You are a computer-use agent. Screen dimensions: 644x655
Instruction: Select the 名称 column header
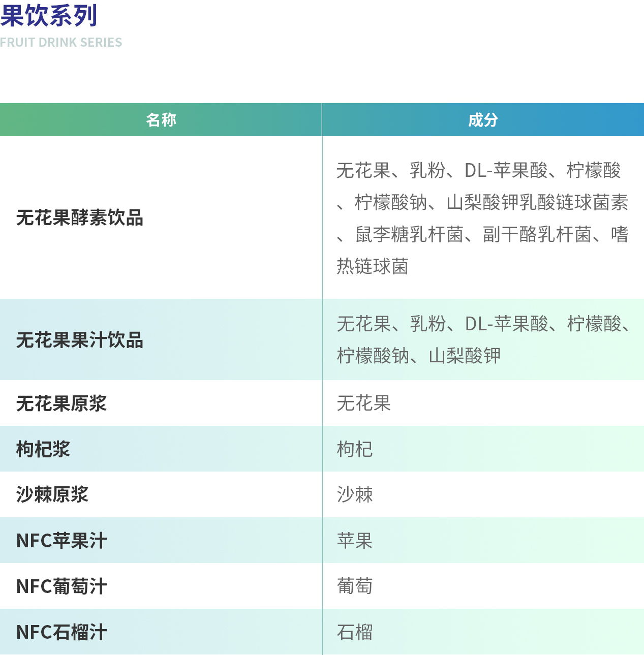tap(161, 120)
